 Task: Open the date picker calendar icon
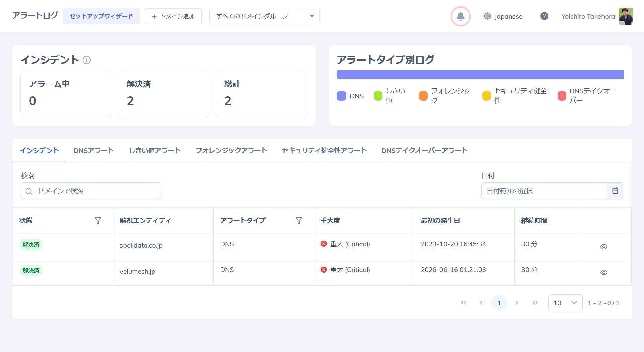tap(615, 191)
